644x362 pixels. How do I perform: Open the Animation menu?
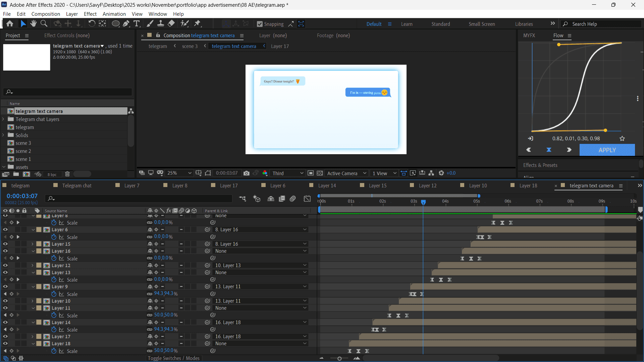(x=114, y=14)
